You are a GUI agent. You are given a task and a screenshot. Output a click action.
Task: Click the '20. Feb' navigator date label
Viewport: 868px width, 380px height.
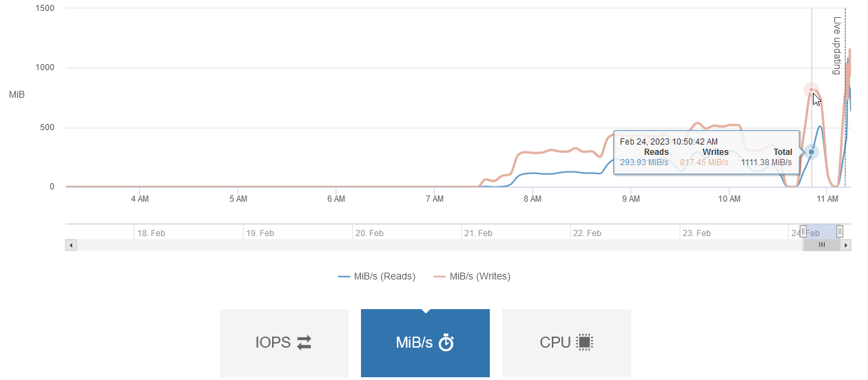click(369, 233)
